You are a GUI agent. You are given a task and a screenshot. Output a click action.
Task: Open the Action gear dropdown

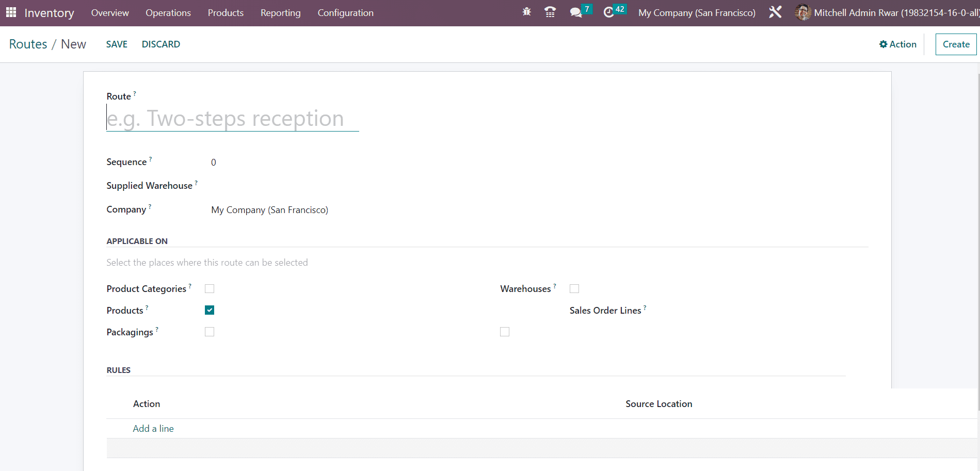coord(898,44)
